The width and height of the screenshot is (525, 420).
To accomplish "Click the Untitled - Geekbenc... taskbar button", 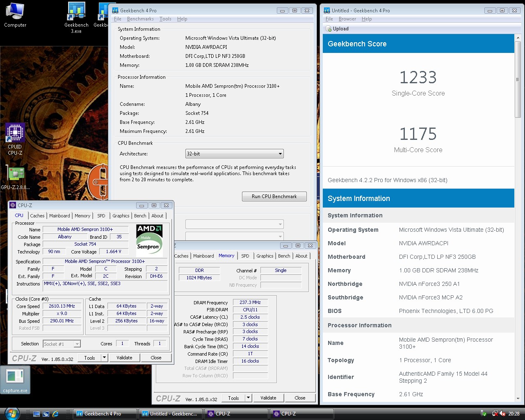I will click(x=170, y=414).
